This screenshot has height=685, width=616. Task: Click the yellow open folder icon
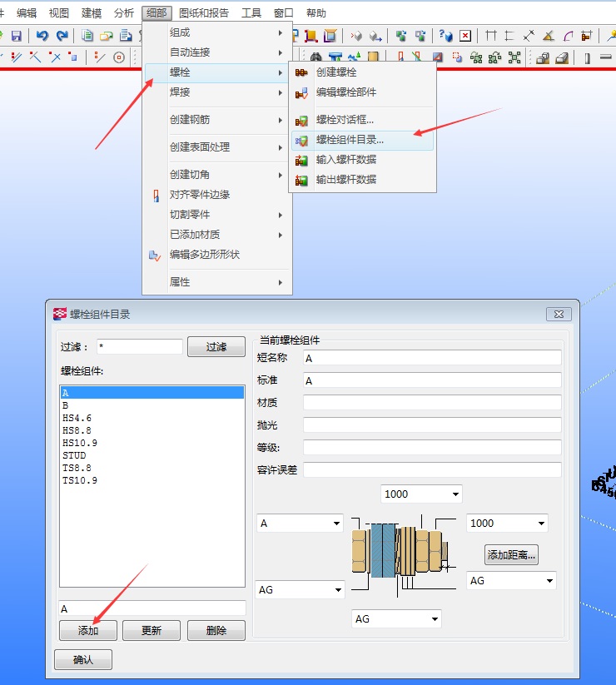click(x=107, y=36)
